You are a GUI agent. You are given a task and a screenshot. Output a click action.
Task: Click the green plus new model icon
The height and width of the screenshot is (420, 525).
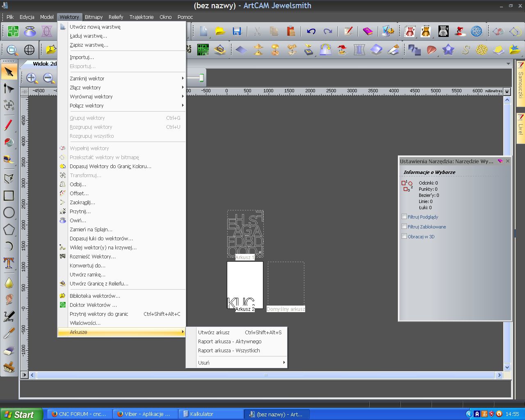coord(13,31)
